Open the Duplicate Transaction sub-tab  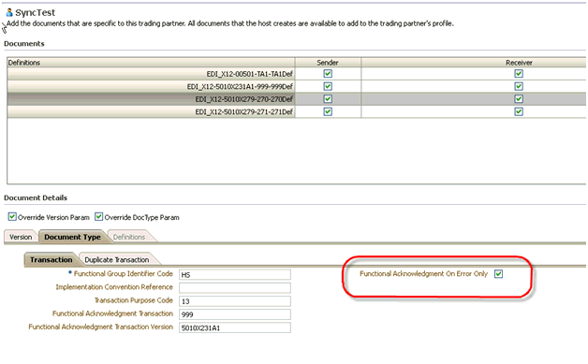point(117,260)
